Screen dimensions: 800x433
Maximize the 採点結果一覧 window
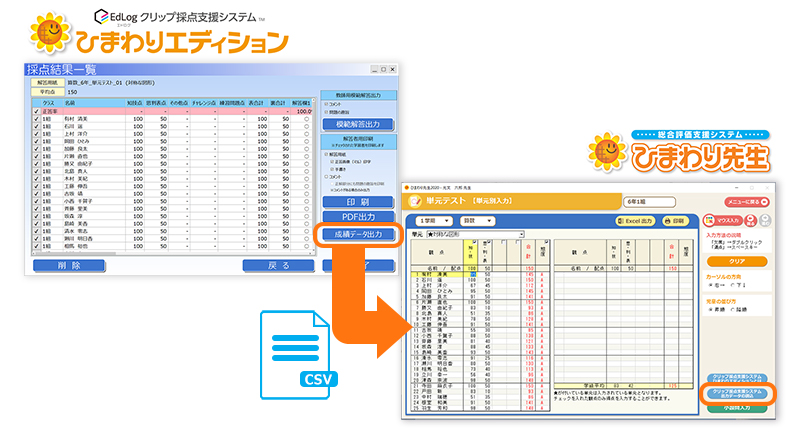point(383,69)
